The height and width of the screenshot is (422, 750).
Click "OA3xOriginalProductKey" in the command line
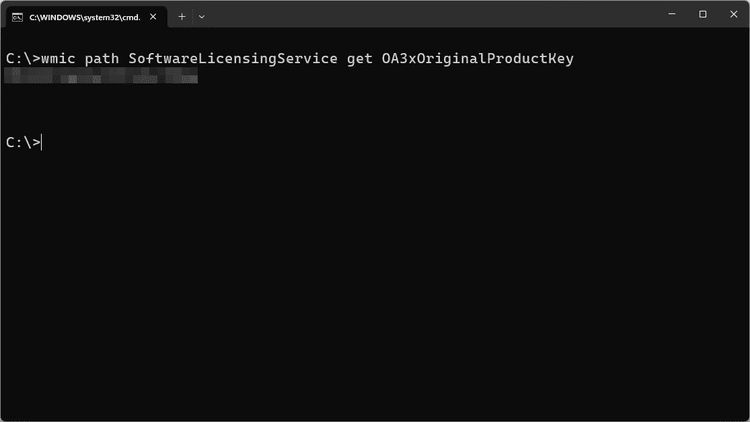478,59
